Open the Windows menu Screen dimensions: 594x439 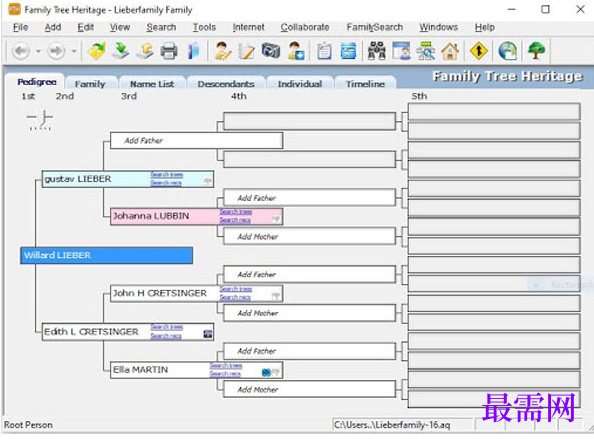(x=438, y=27)
